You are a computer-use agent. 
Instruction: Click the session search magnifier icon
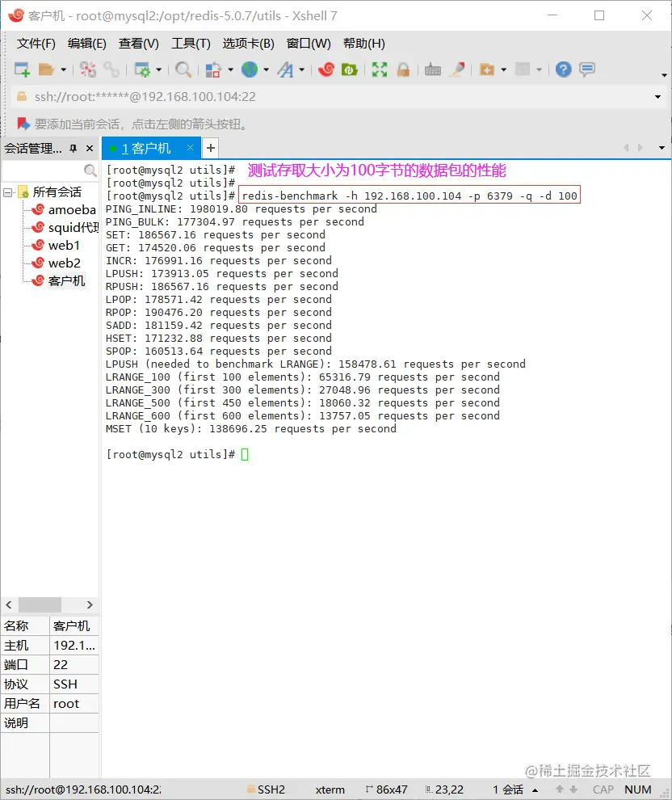(x=90, y=170)
